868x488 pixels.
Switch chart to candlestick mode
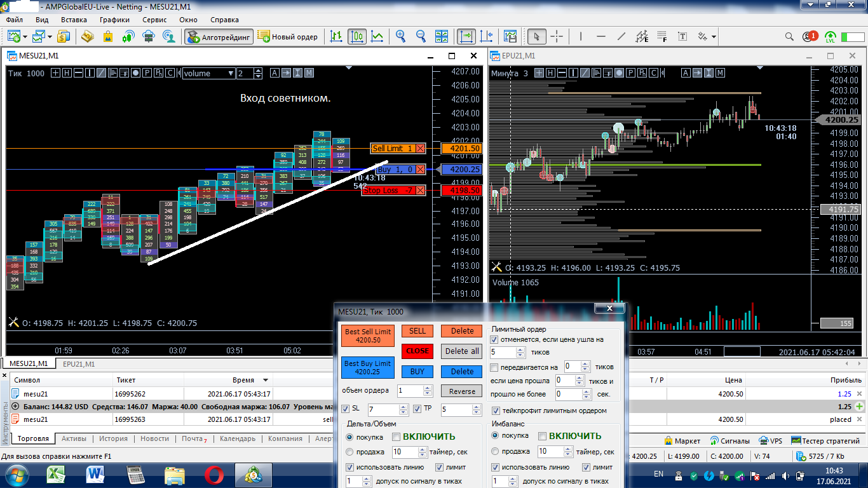[357, 36]
